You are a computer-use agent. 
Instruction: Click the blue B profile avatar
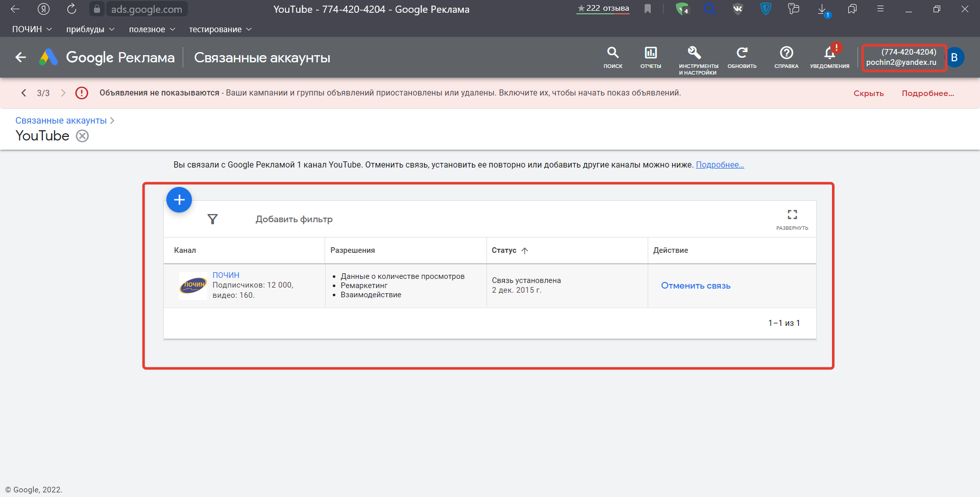[x=954, y=57]
